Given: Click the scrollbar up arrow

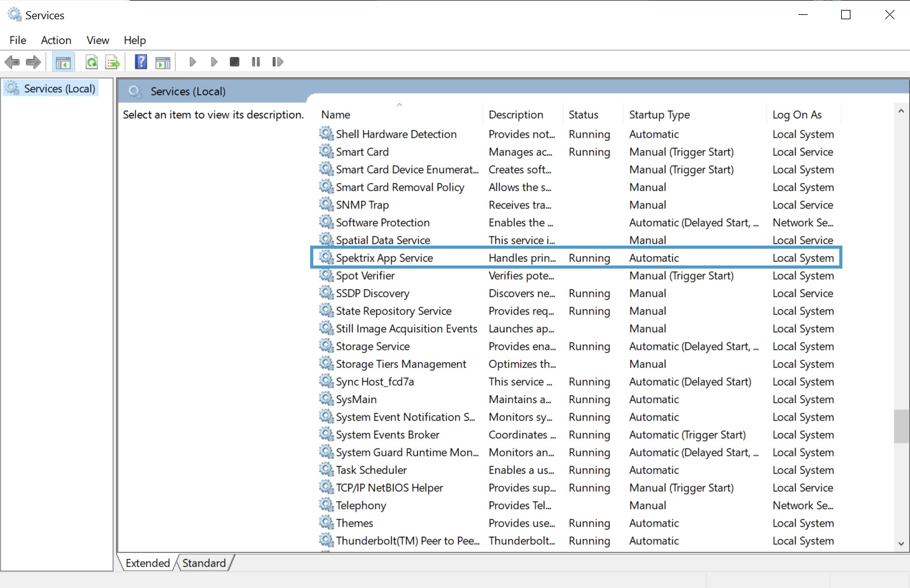Looking at the screenshot, I should (901, 111).
